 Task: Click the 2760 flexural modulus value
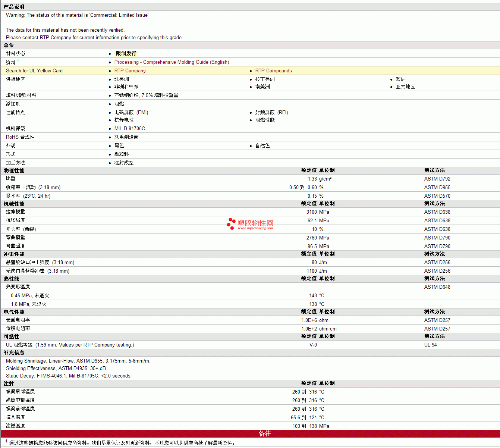[x=312, y=238]
